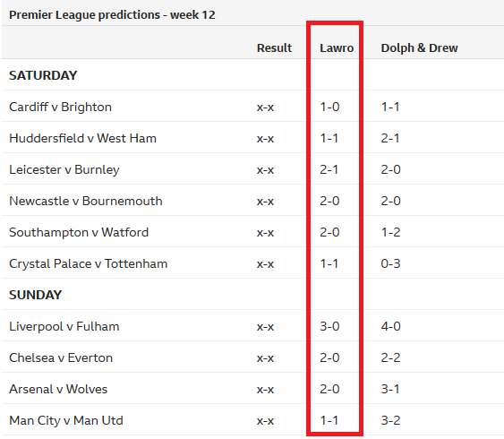Click the SATURDAY section heading

(x=43, y=75)
